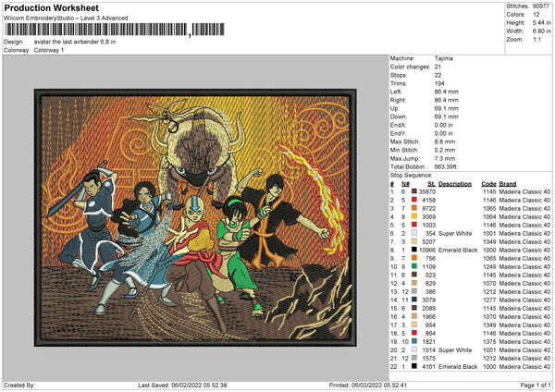Click the "Brand" column header
Screen dimensions: 555x392
[x=508, y=184]
